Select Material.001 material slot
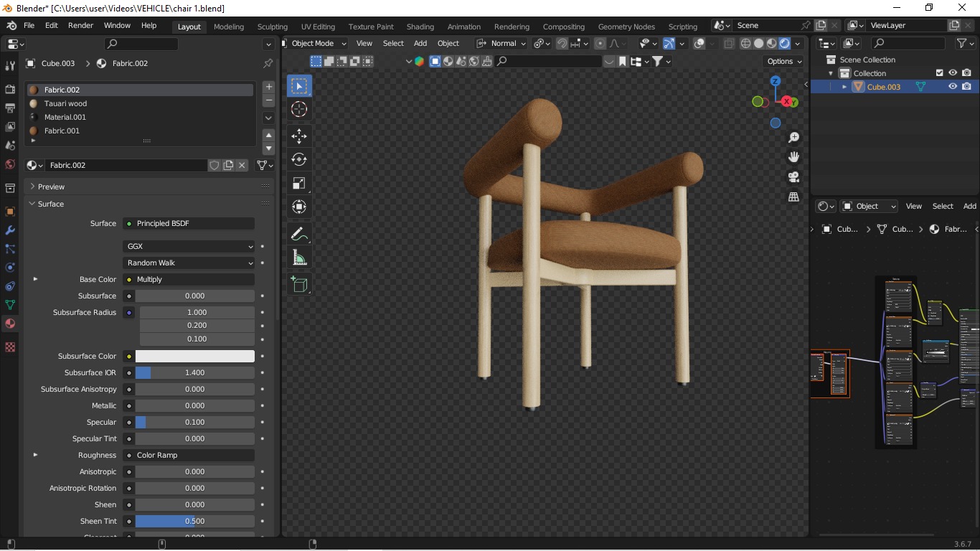Screen dimensions: 980x551 (141, 117)
